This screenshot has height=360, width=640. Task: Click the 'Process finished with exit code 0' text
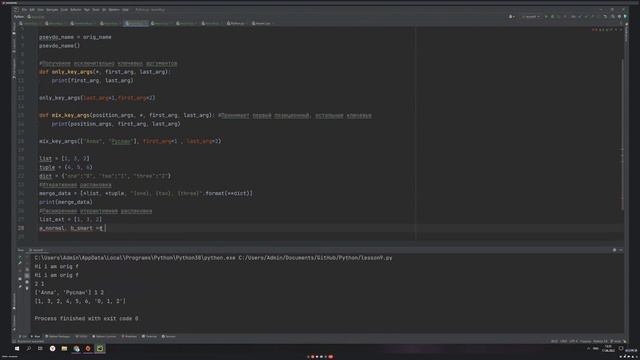click(87, 318)
